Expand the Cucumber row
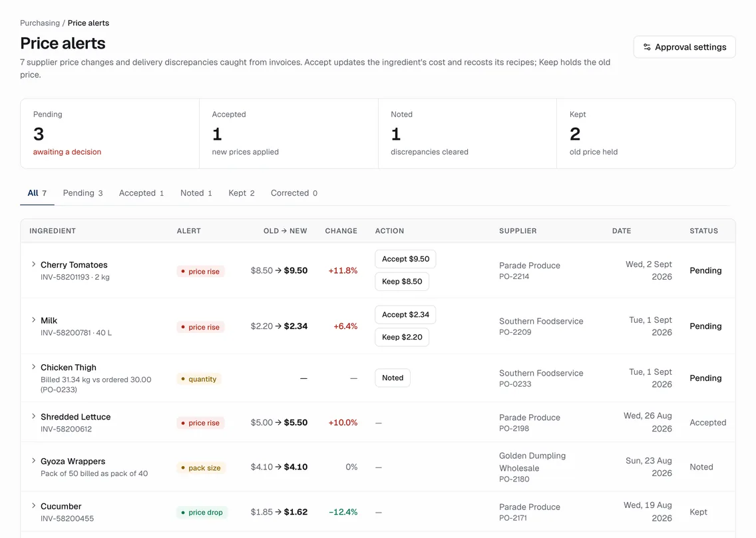Image resolution: width=756 pixels, height=538 pixels. pos(33,505)
